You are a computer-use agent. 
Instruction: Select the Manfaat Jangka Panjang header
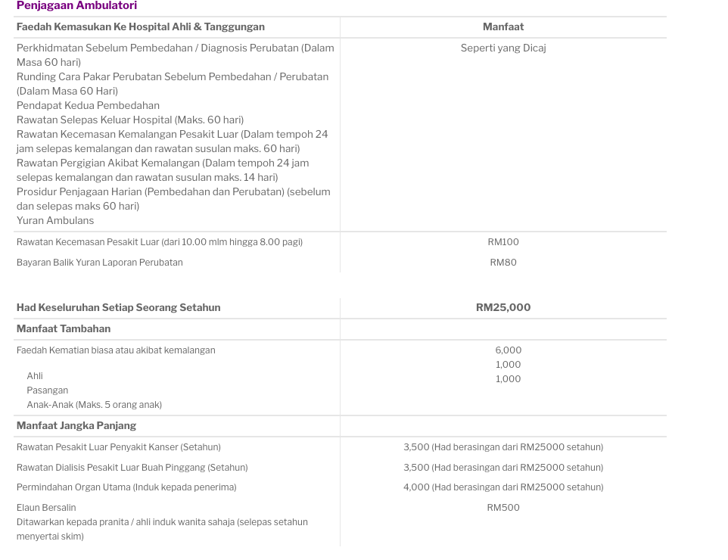76,426
